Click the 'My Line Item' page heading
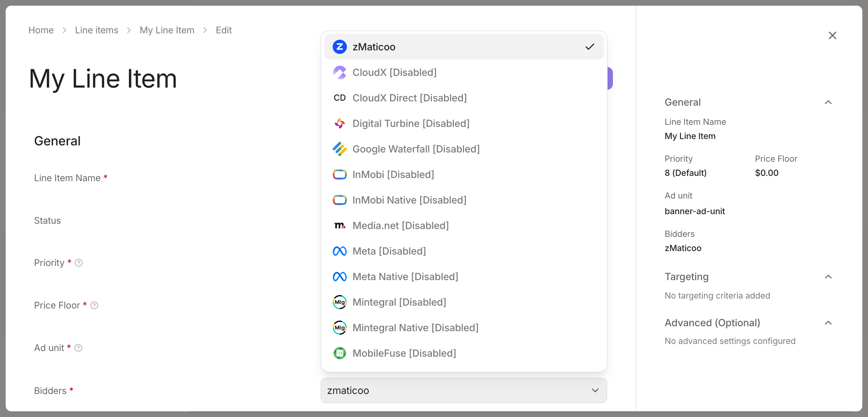Screen dimensions: 868x417 [x=103, y=79]
